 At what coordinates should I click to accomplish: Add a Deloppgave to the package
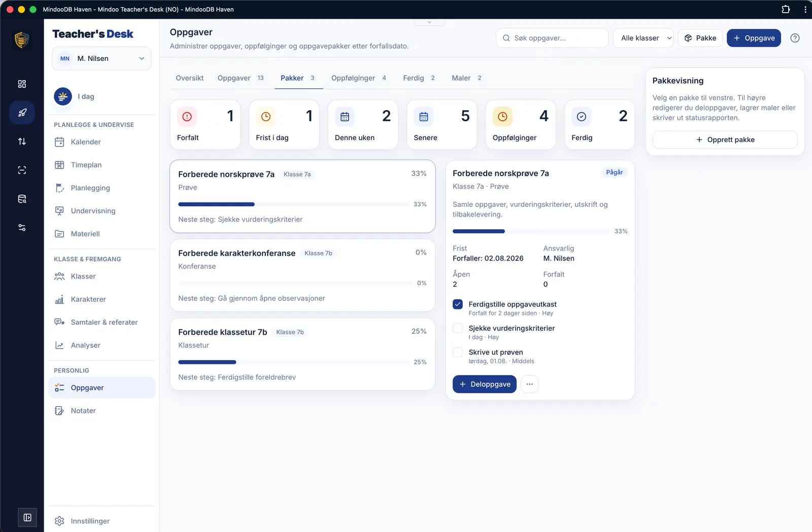(485, 384)
